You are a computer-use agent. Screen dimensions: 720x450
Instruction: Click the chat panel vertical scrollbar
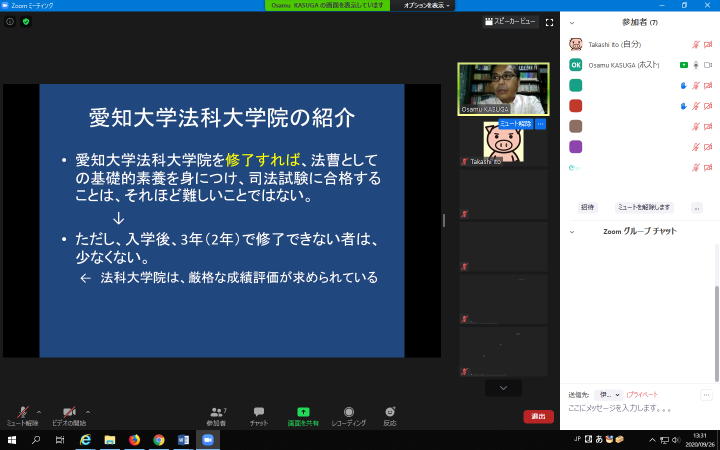click(x=716, y=310)
